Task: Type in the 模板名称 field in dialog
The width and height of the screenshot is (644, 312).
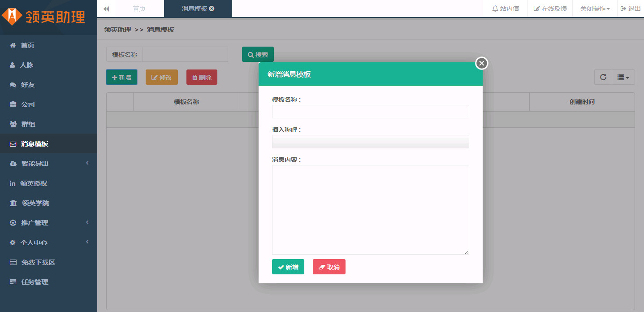Action: (370, 112)
